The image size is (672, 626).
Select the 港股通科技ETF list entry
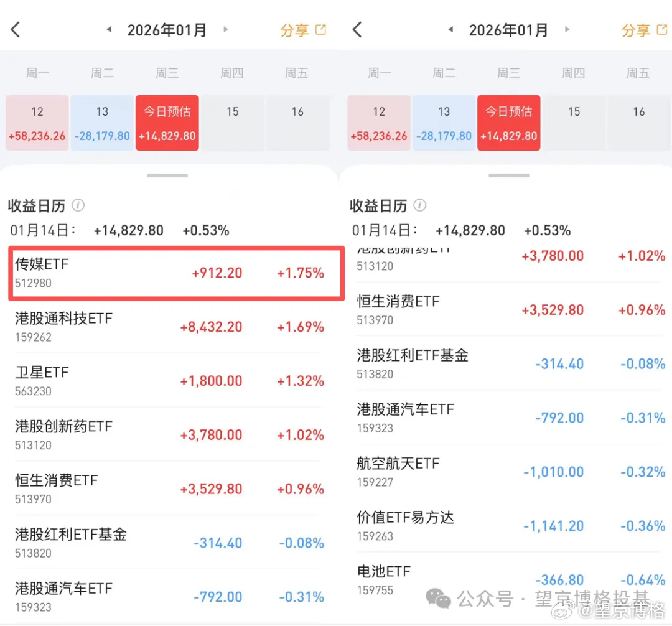(x=174, y=327)
